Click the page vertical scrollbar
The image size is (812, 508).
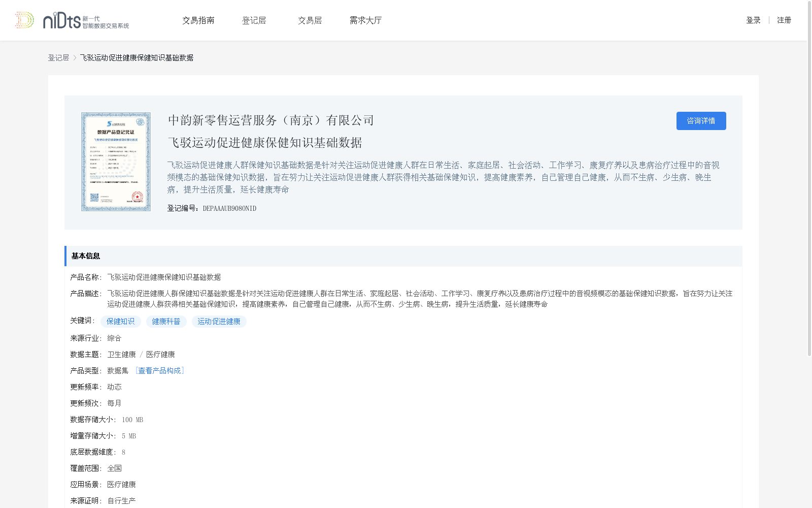(x=809, y=178)
